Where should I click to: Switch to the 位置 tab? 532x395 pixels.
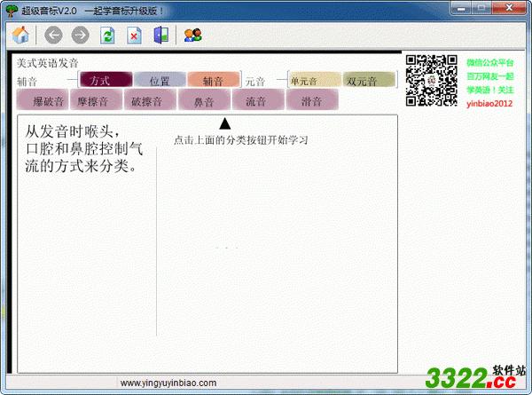[x=160, y=80]
